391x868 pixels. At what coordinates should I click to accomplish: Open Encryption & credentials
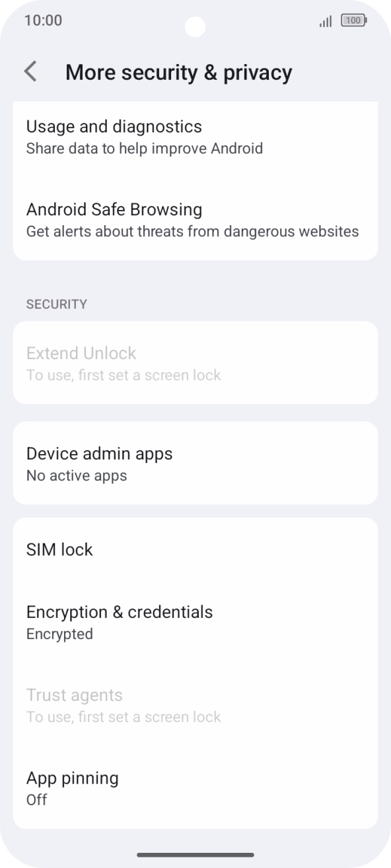point(120,613)
